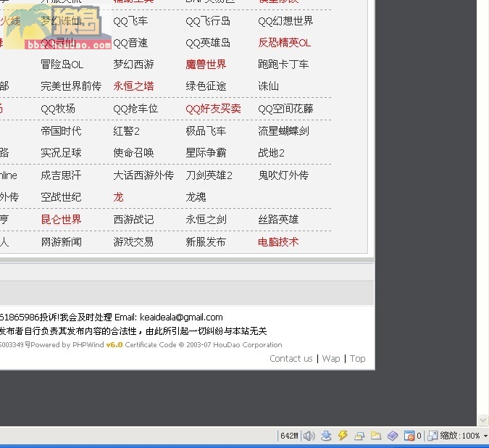Click the purple book icon in status bar

pos(393,436)
